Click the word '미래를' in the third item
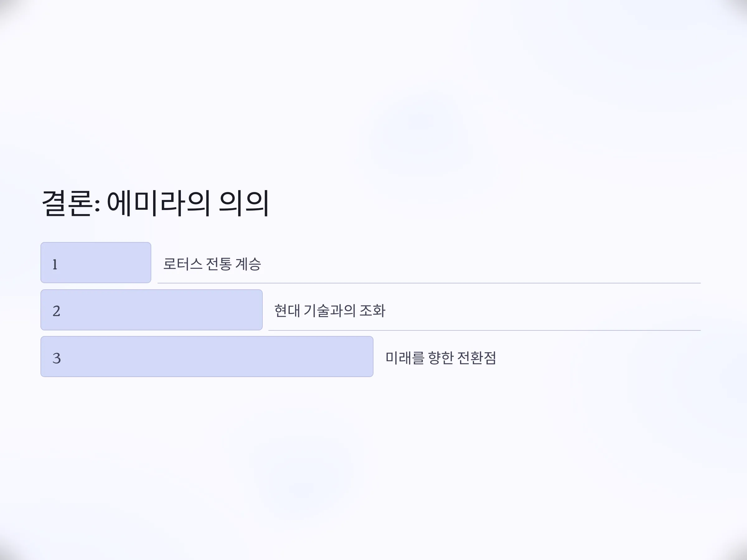The image size is (747, 560). (x=405, y=358)
